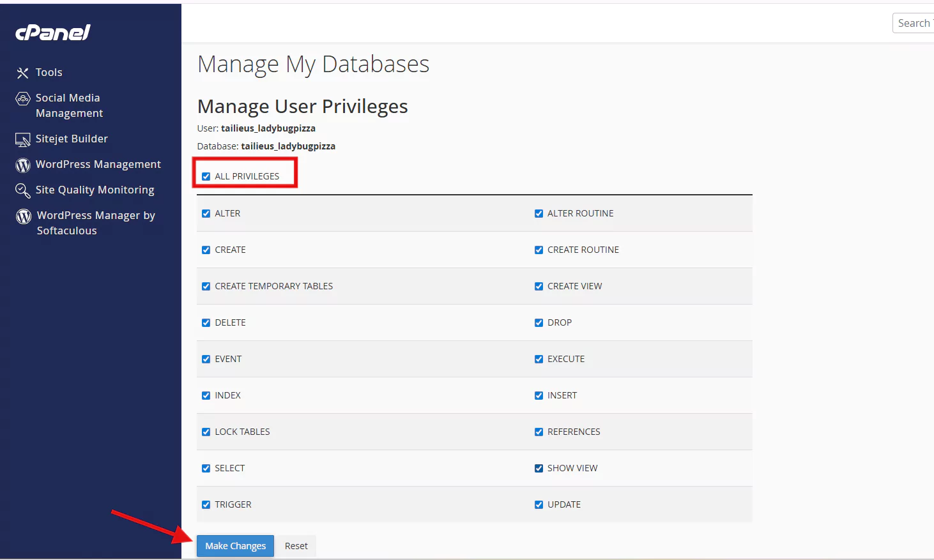Toggle the CREATE ROUTINE checkbox
Screen dimensions: 934x560
pyautogui.click(x=539, y=250)
